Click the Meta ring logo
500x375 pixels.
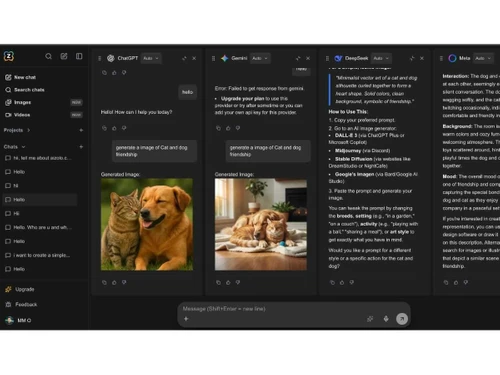[x=452, y=58]
